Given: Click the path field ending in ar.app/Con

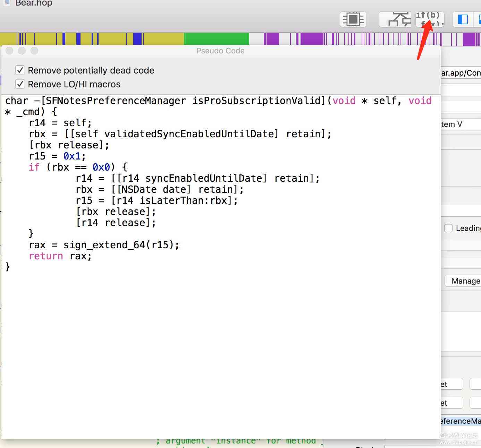Looking at the screenshot, I should tap(461, 73).
